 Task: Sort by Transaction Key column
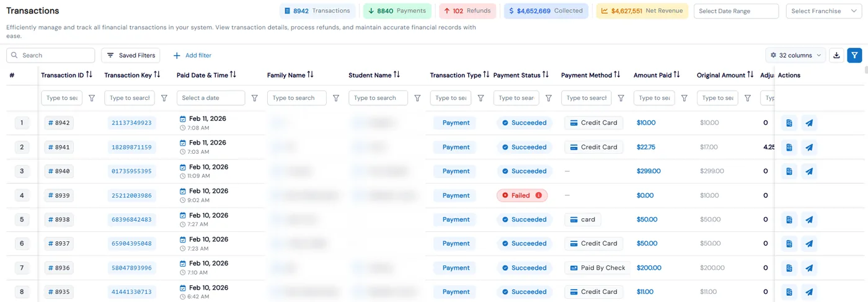(157, 75)
